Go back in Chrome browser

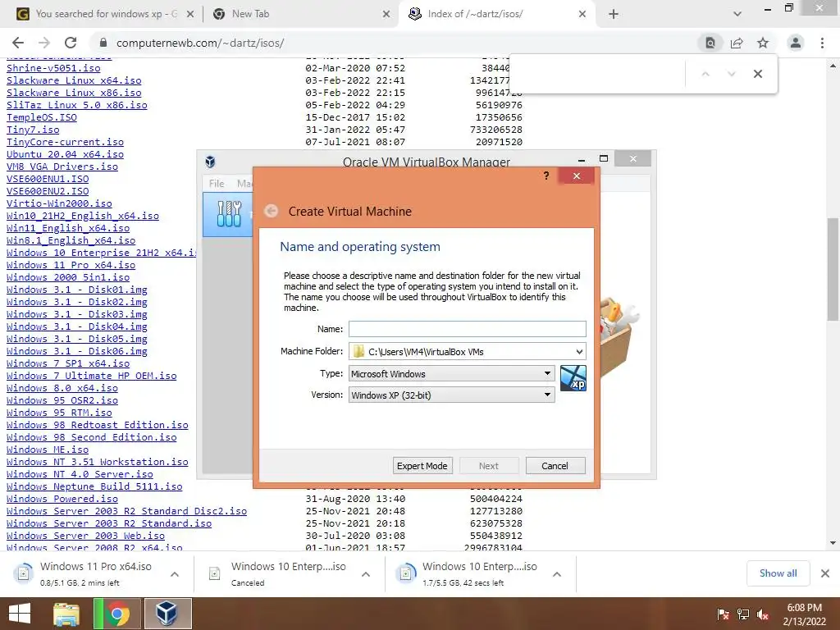point(18,43)
